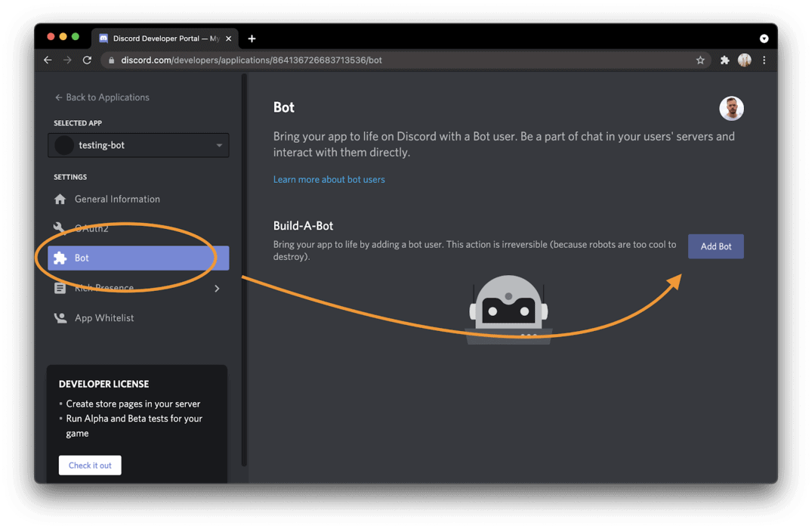Select the Discord Developer Portal tab
812x529 pixels.
165,39
